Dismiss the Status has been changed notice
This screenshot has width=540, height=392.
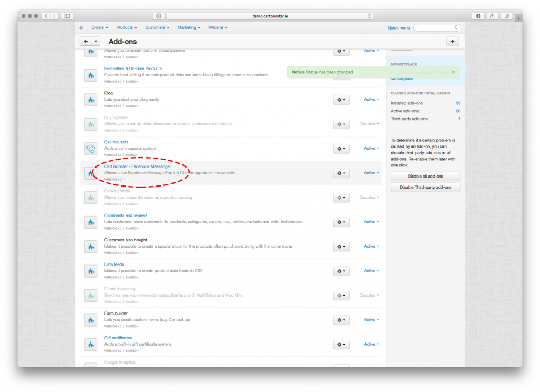tap(454, 72)
